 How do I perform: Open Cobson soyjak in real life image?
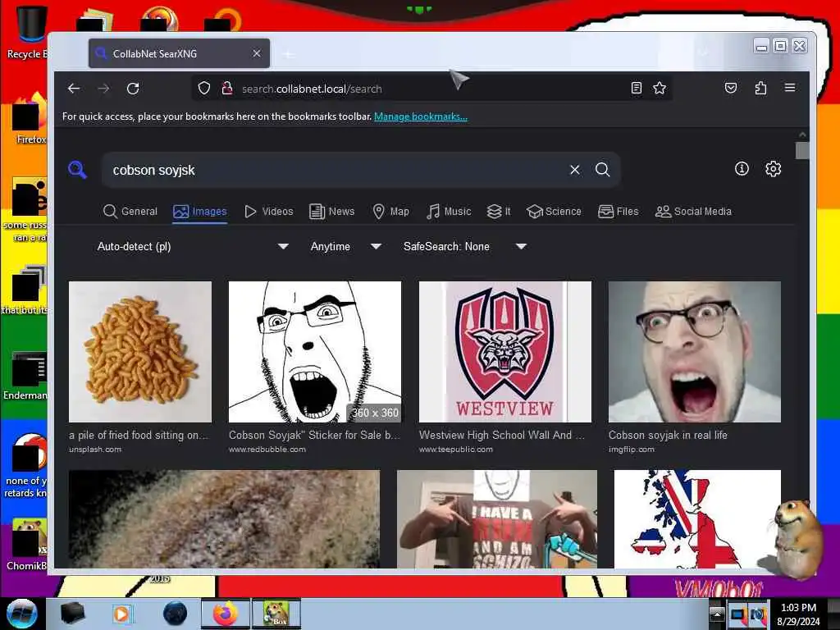[695, 352]
